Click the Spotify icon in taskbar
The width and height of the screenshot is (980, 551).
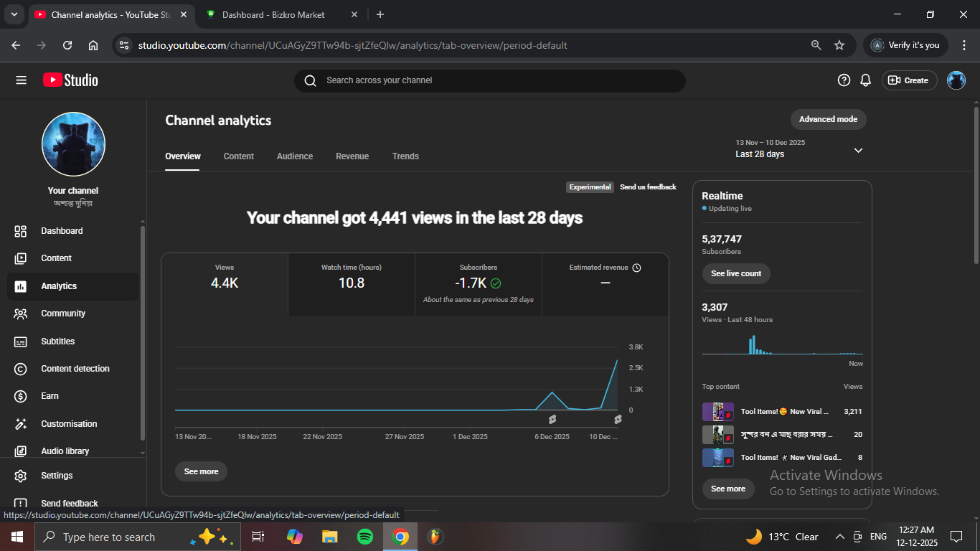(x=364, y=537)
